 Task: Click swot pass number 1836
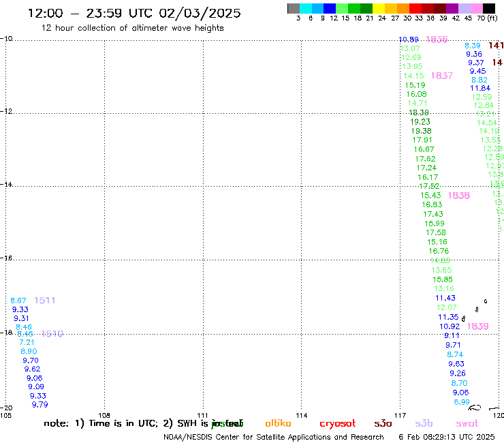437,40
